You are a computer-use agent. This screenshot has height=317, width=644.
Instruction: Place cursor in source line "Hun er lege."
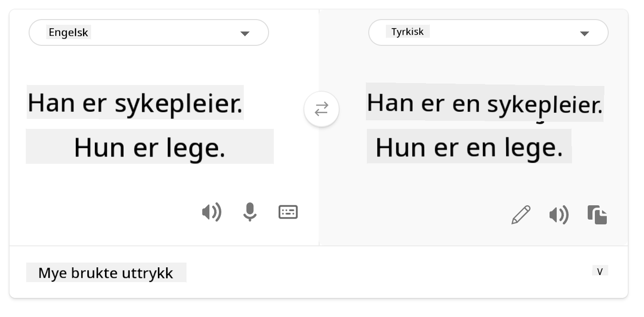click(x=149, y=148)
